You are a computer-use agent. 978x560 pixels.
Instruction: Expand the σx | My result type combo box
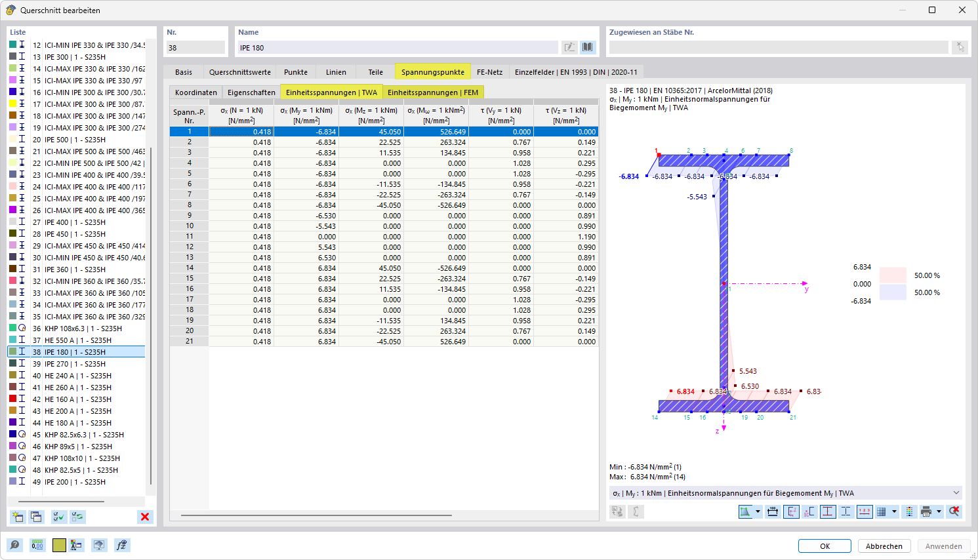pyautogui.click(x=786, y=493)
